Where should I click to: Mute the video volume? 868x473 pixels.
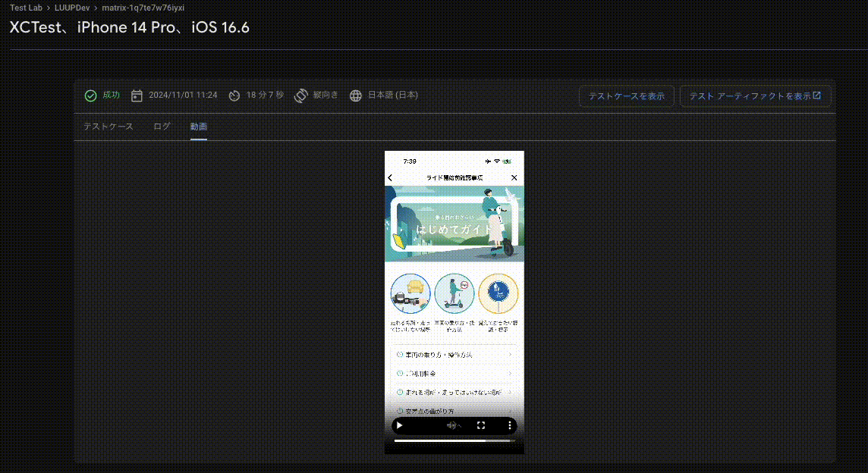[x=454, y=425]
